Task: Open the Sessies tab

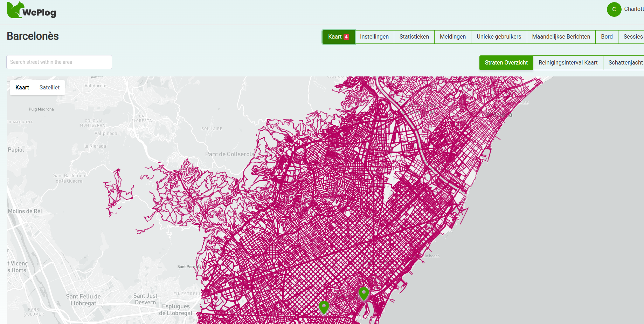Action: [632, 37]
